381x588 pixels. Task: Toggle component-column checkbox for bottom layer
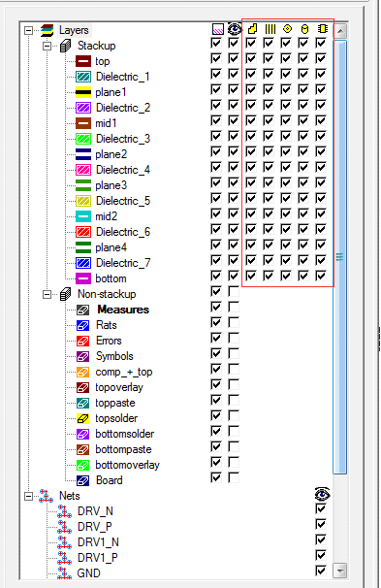(x=321, y=277)
